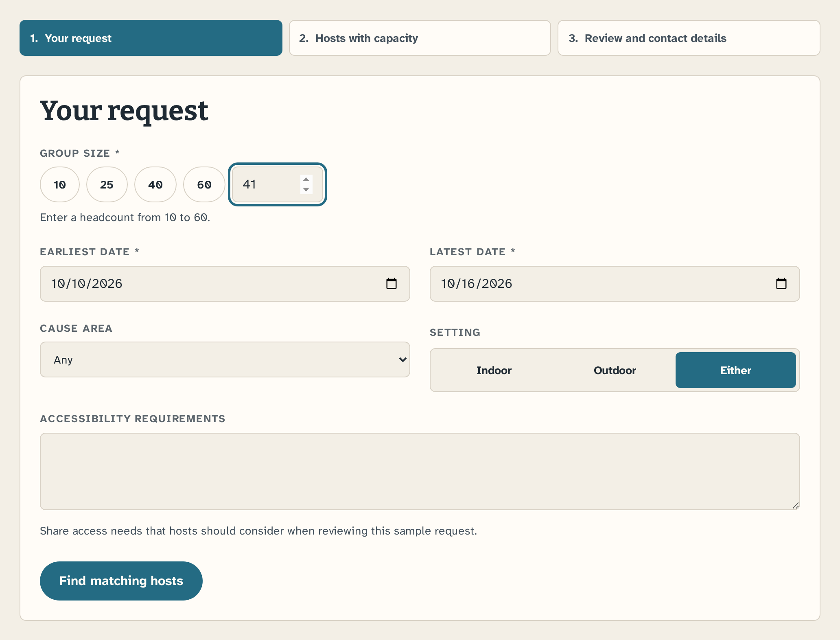Click the 'Share access needs that hosts' helper text
Viewport: 840px width, 640px height.
point(258,531)
